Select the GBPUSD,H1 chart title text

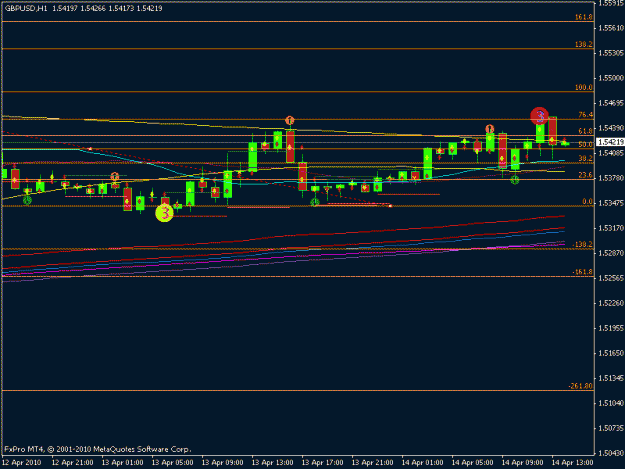[x=26, y=8]
